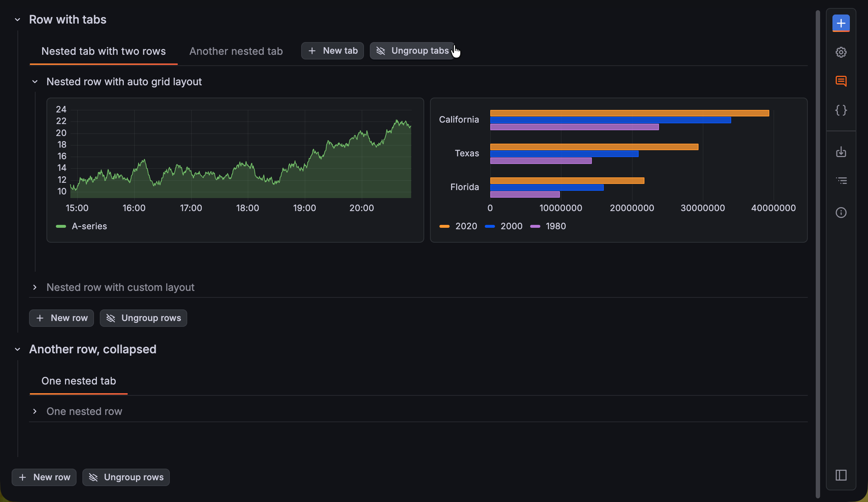This screenshot has height=502, width=868.
Task: Click the bottom New row button
Action: 44,477
